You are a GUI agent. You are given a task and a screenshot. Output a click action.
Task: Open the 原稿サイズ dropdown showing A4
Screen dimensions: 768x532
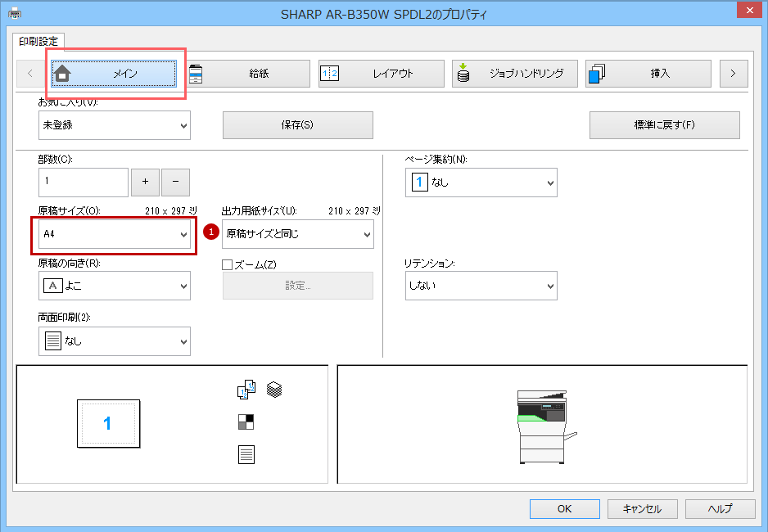[x=115, y=234]
